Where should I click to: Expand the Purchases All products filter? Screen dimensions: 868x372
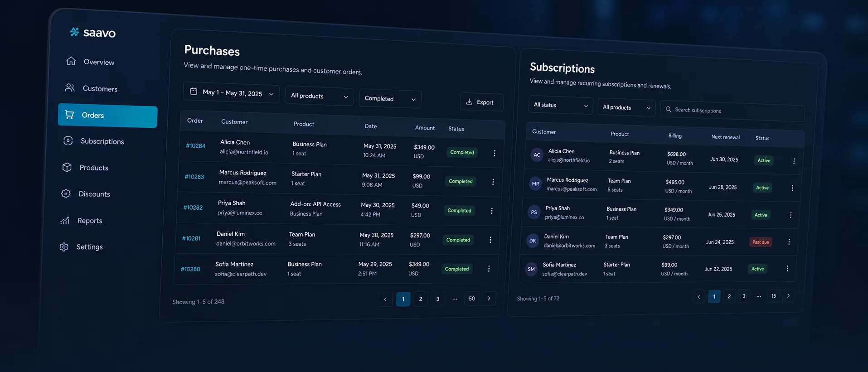point(319,96)
